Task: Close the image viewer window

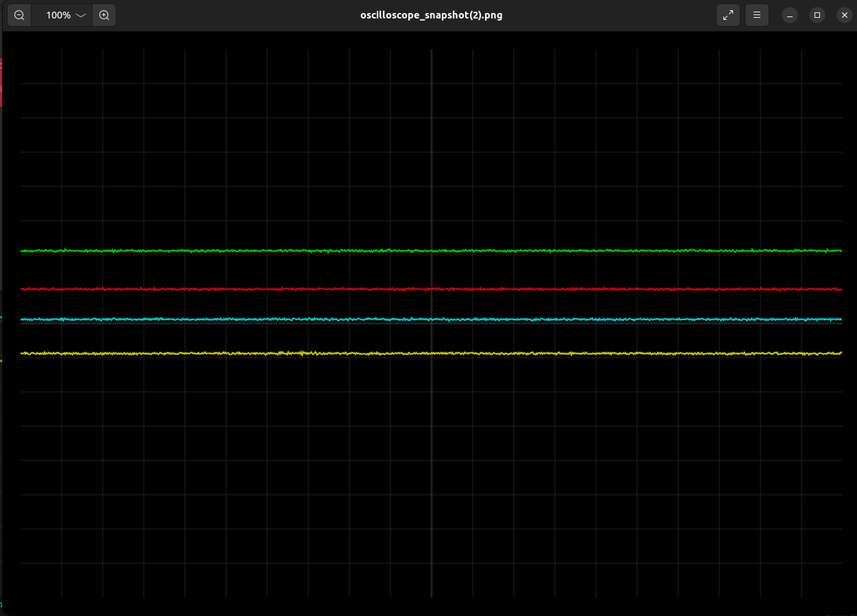Action: 844,14
